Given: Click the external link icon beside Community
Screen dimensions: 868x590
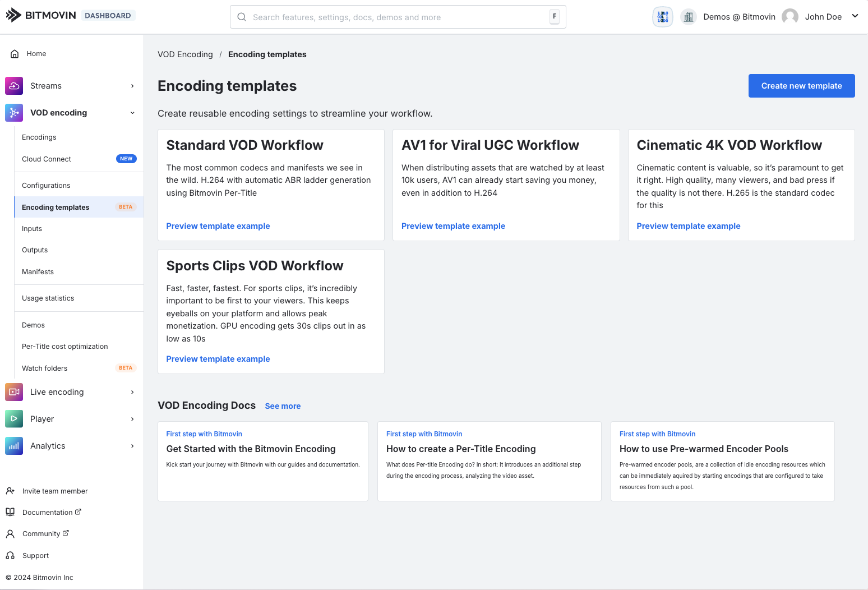Looking at the screenshot, I should coord(66,533).
